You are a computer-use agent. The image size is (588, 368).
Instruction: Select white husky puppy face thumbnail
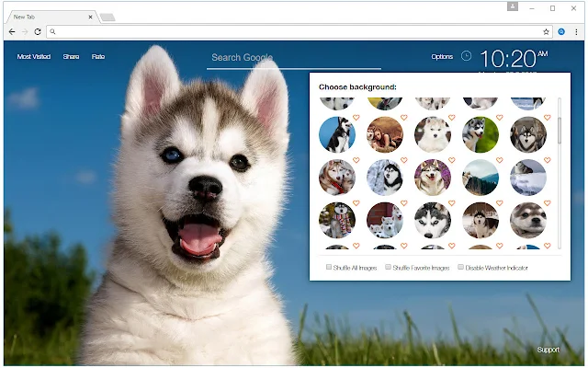433,134
